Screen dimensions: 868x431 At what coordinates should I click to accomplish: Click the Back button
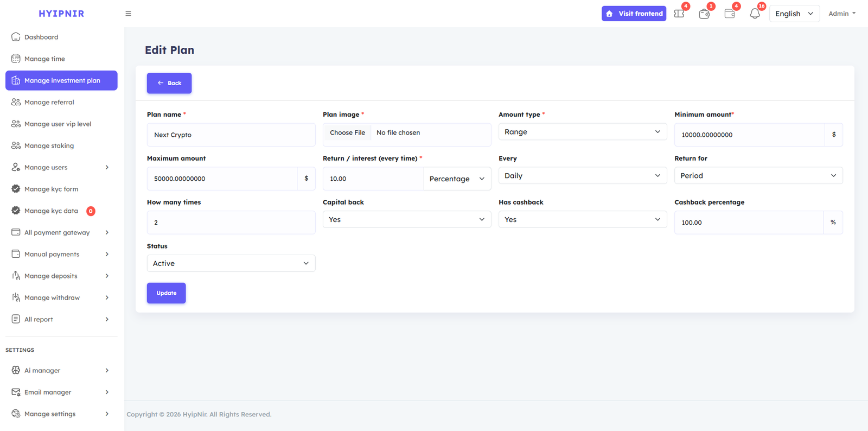click(x=169, y=83)
